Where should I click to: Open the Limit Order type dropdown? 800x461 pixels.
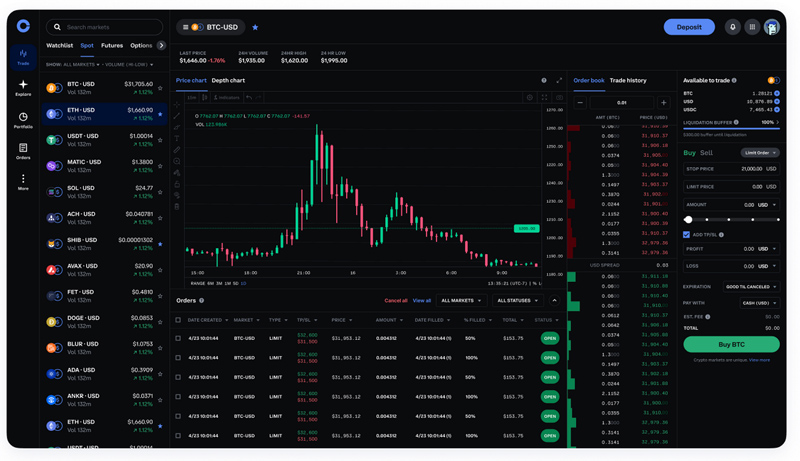760,153
